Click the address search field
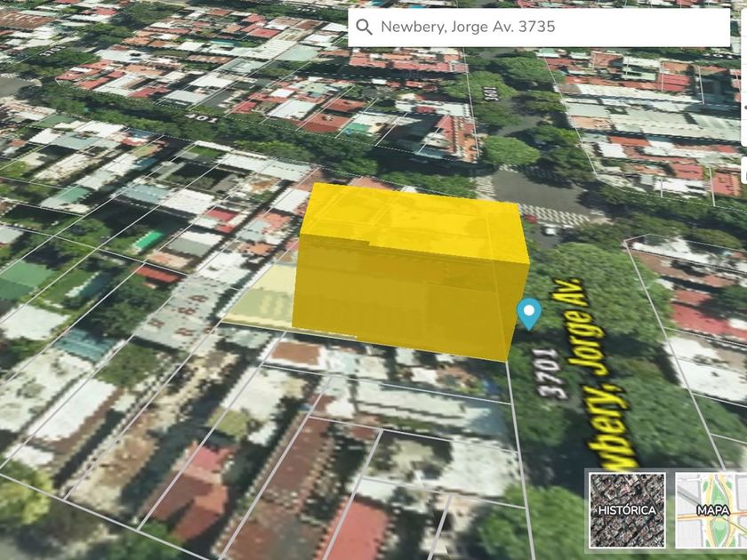Viewport: 747px width, 560px height. point(547,27)
